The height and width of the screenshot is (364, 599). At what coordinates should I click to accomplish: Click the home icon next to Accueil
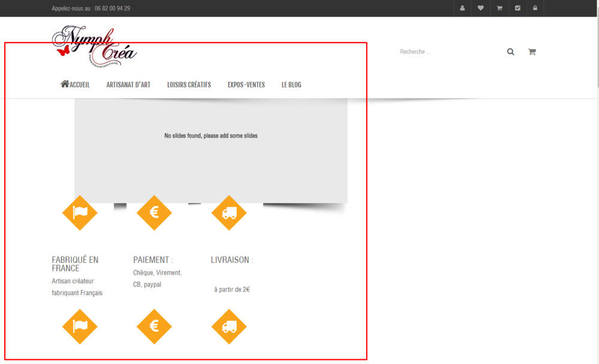63,84
